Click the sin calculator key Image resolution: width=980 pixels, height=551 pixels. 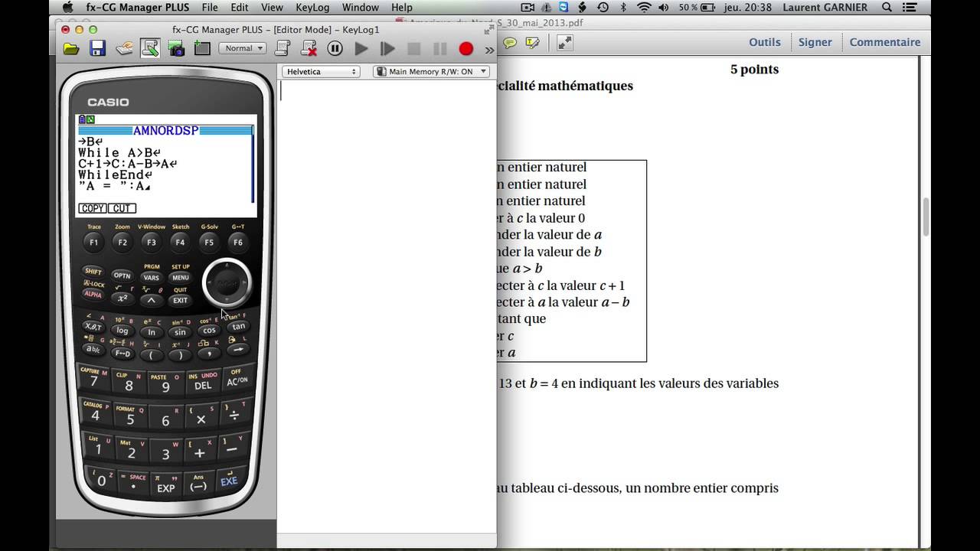click(x=180, y=332)
